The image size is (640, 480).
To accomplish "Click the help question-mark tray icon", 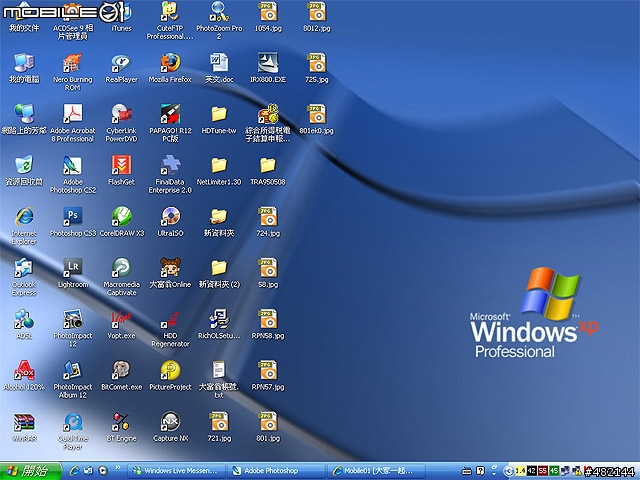I will pos(480,471).
